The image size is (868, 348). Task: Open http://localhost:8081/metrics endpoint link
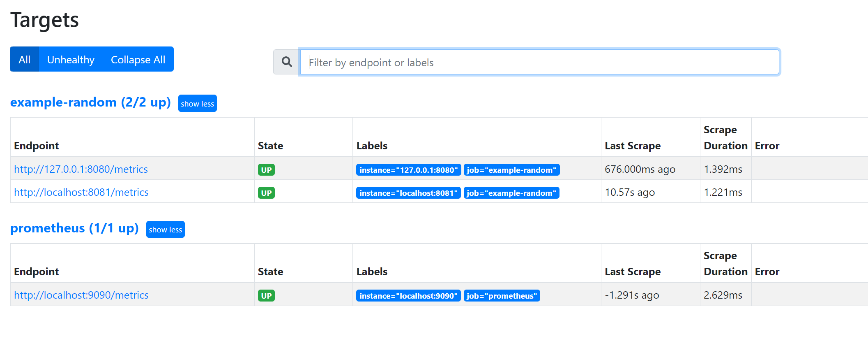click(81, 192)
